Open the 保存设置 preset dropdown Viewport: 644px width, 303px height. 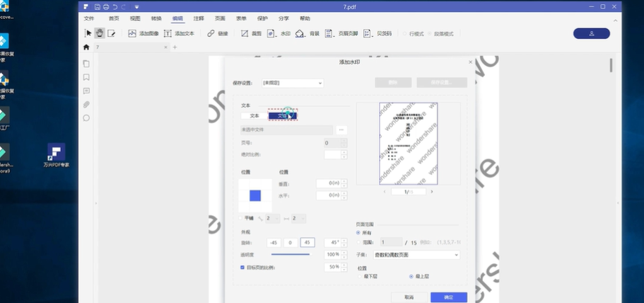(x=293, y=83)
